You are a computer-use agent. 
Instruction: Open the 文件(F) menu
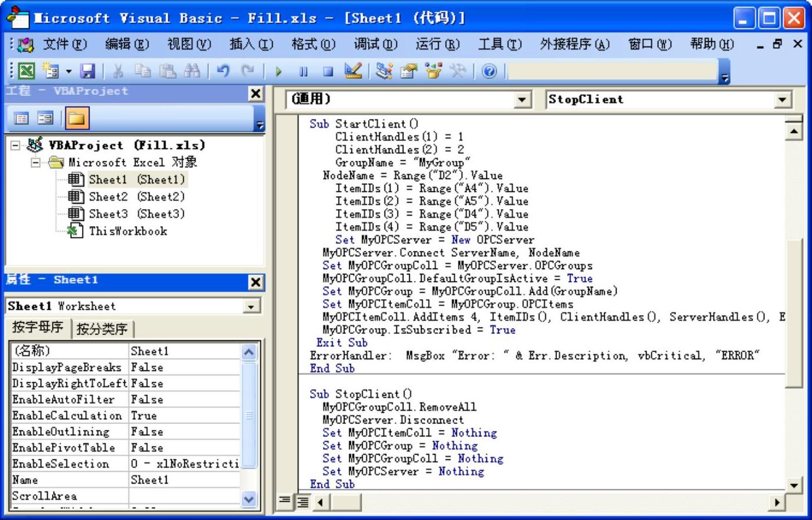tap(65, 44)
